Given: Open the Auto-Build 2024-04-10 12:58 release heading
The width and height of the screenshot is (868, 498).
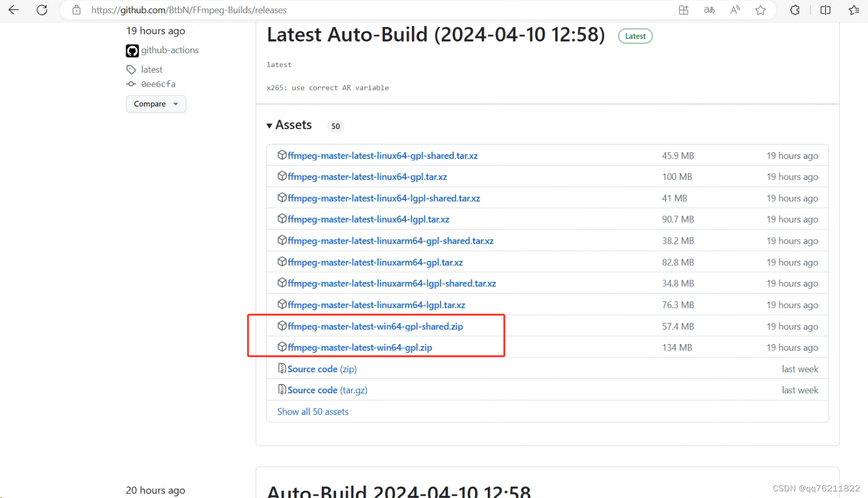Looking at the screenshot, I should [399, 491].
